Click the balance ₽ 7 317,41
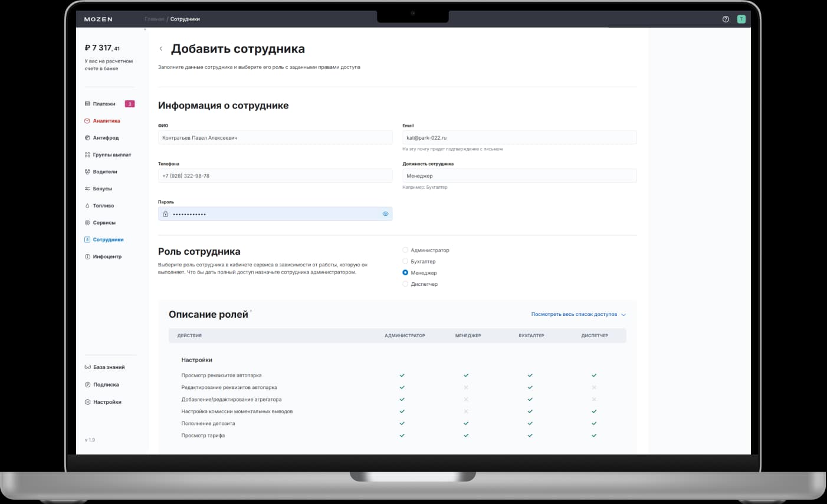The image size is (827, 504). (102, 48)
